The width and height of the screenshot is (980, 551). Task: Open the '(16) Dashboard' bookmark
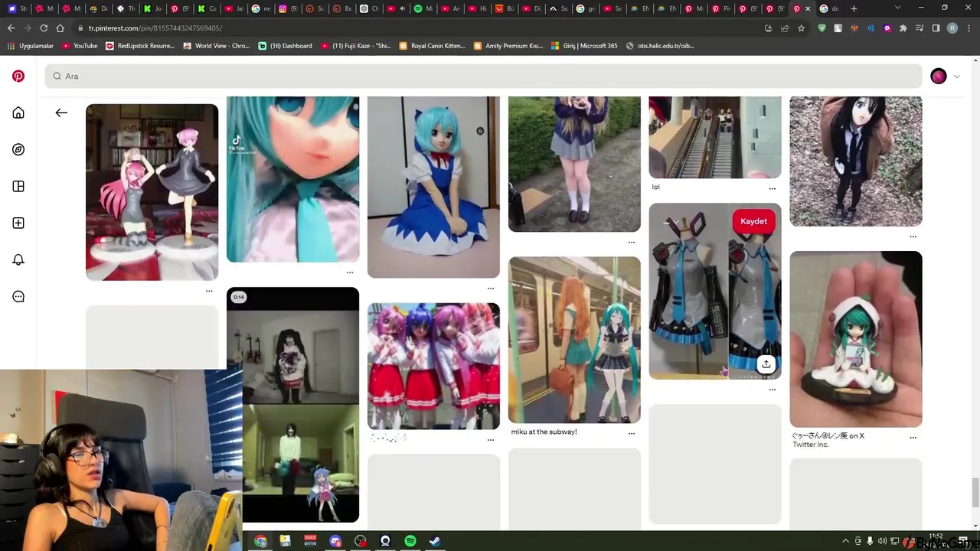point(285,46)
